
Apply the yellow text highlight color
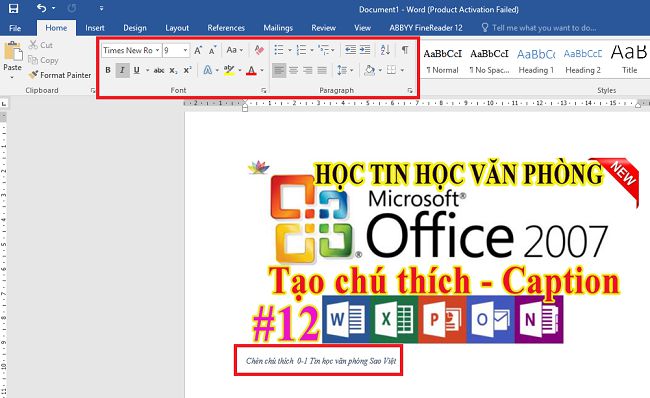[229, 70]
